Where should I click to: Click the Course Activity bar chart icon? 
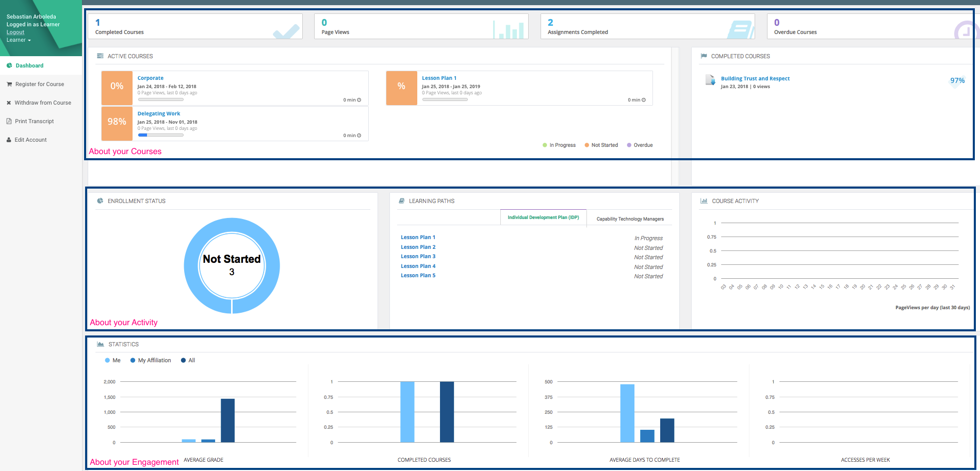coord(704,201)
